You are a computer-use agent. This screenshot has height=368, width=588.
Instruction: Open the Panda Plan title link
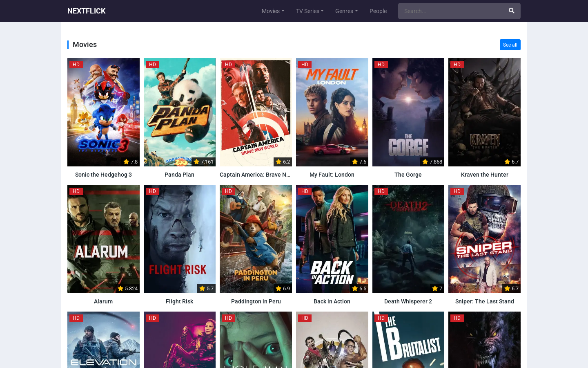[x=179, y=175]
